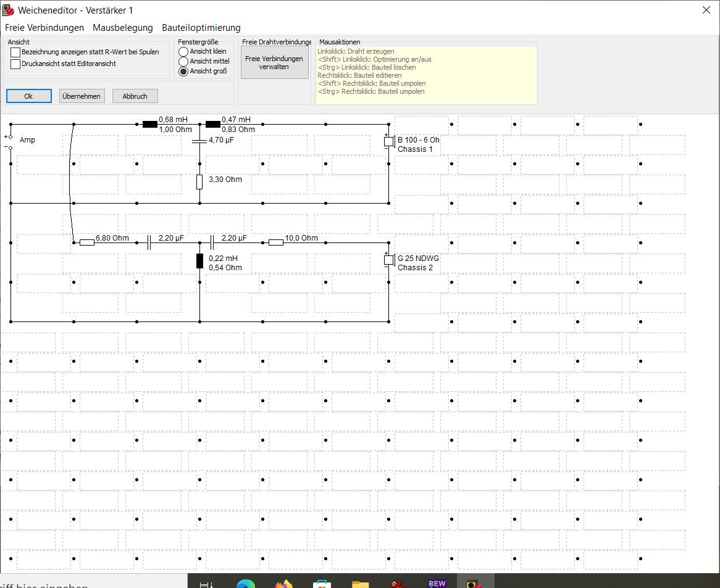Click the Amp plus terminal
The width and height of the screenshot is (720, 588).
pyautogui.click(x=10, y=137)
